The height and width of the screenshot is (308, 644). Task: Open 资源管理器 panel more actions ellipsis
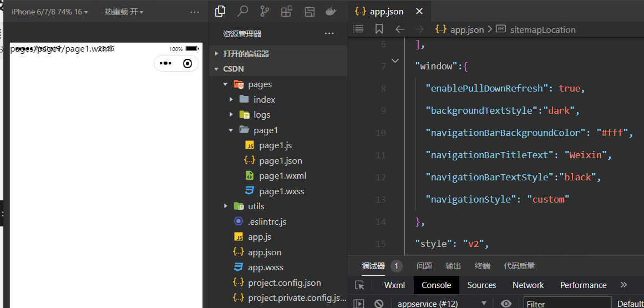[329, 34]
